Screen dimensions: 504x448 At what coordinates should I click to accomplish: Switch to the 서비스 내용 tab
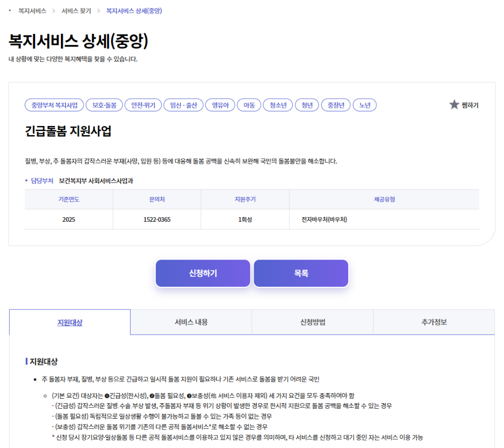pos(191,322)
